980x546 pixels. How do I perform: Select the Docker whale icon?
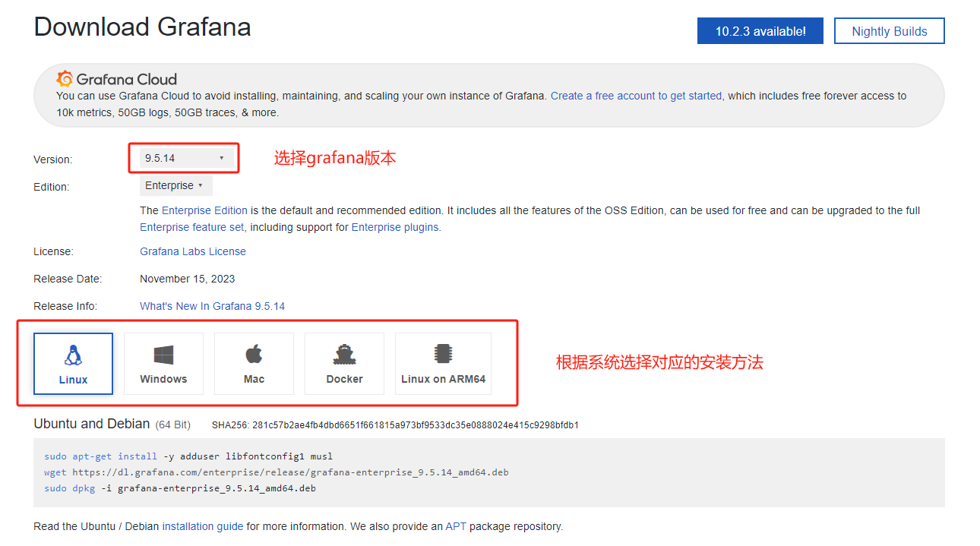click(x=344, y=355)
